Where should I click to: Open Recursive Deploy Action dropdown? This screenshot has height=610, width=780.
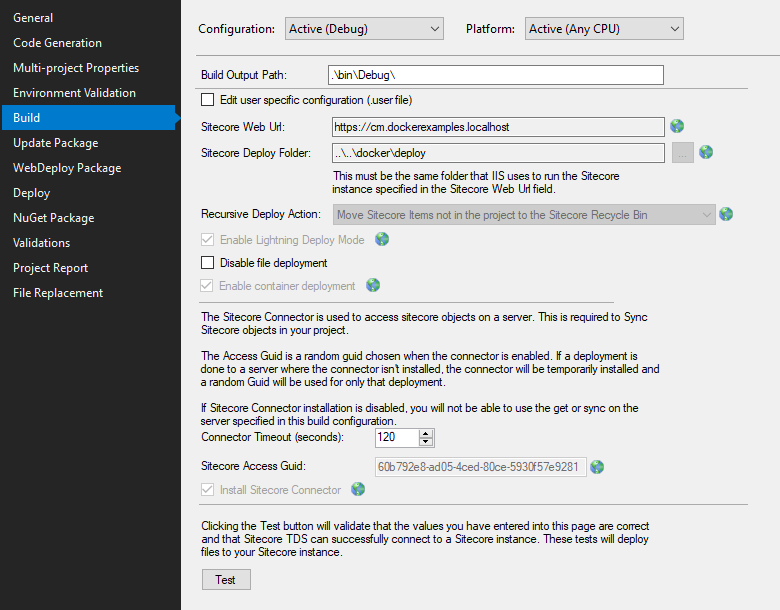click(524, 215)
